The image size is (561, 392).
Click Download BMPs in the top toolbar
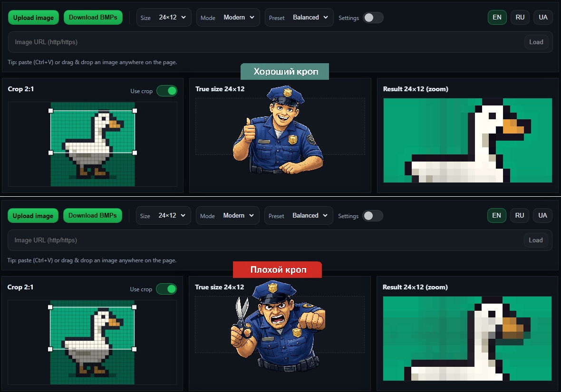(x=93, y=17)
